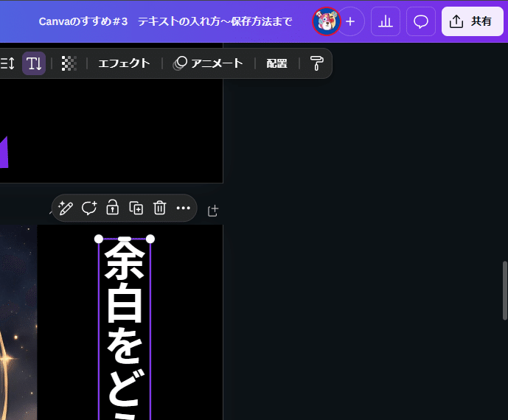
Task: Duplicate the selected element
Action: click(x=136, y=208)
